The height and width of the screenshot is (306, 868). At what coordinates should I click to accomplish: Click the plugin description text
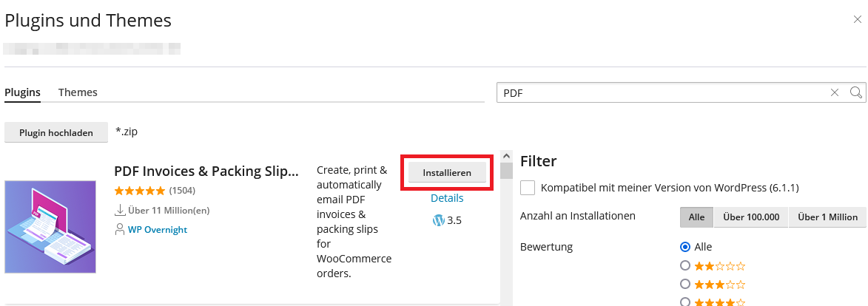coord(354,221)
